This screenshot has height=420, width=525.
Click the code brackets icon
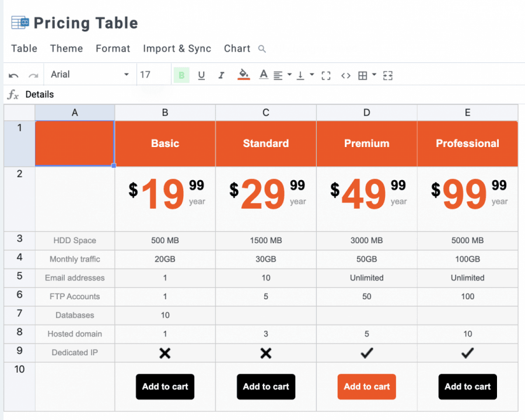pos(346,75)
